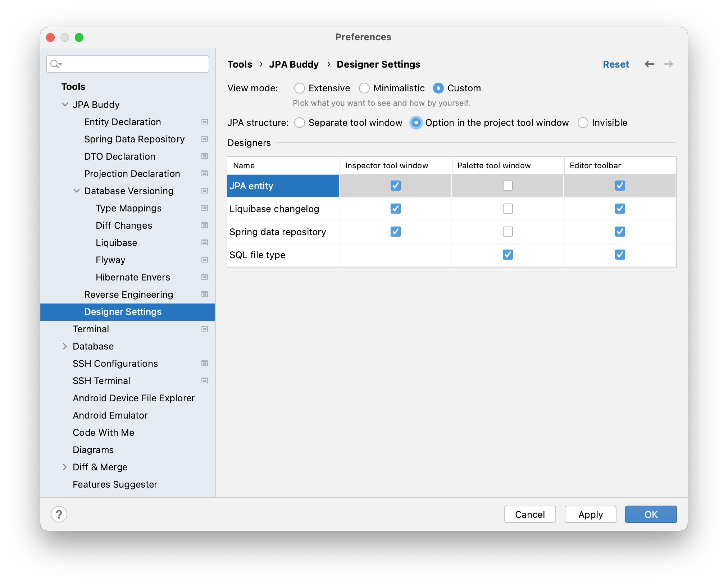Uncheck Inspector tool window for Spring data repository

tap(396, 232)
